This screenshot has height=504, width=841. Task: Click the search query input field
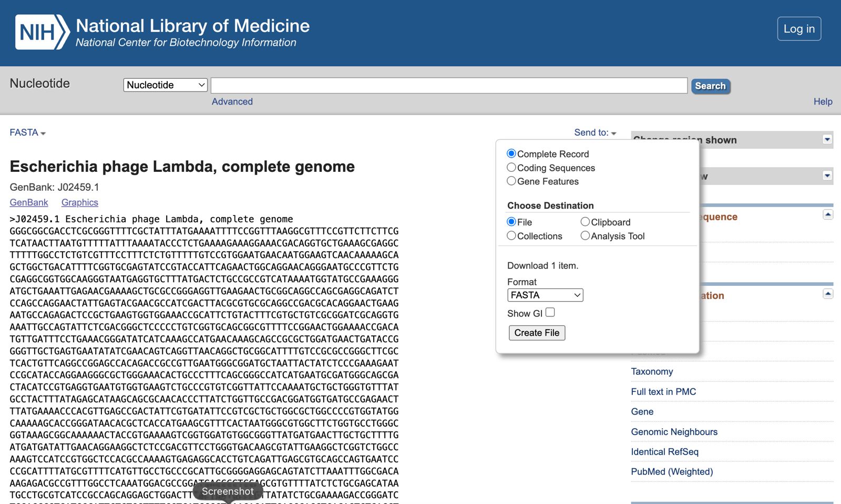449,86
